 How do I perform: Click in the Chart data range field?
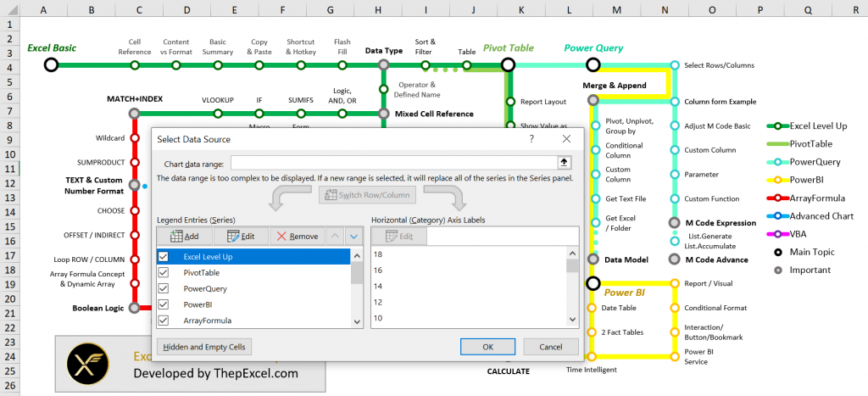[394, 163]
